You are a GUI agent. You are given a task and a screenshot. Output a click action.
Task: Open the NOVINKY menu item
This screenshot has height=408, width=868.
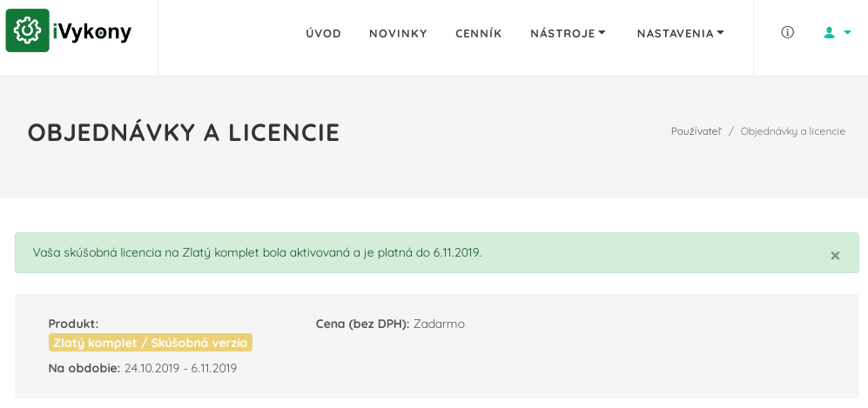(x=398, y=34)
